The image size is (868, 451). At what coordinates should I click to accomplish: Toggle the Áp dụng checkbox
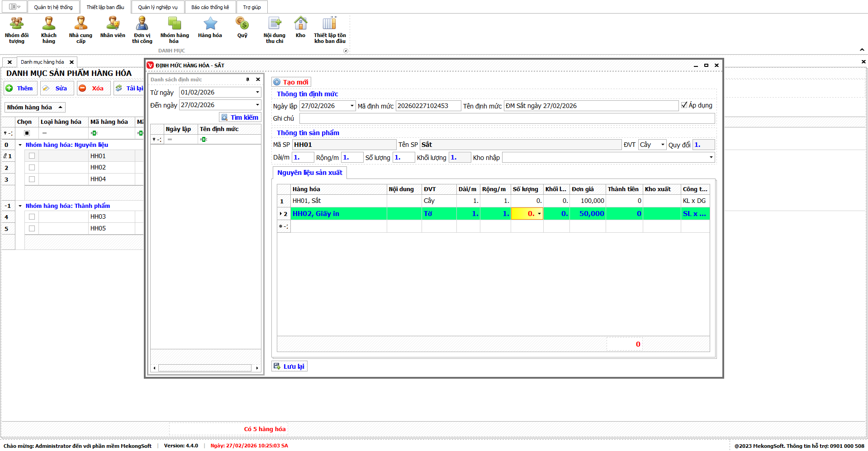tap(684, 105)
